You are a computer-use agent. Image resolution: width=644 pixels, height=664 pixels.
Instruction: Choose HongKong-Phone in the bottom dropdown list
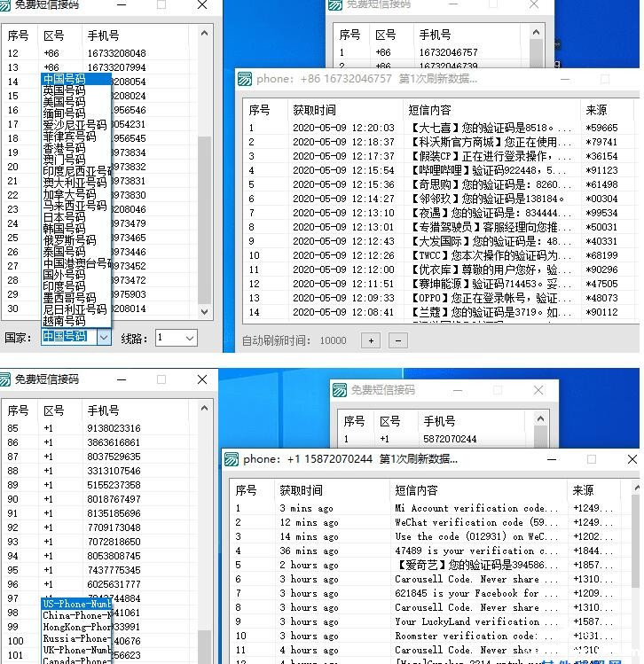pos(76,627)
